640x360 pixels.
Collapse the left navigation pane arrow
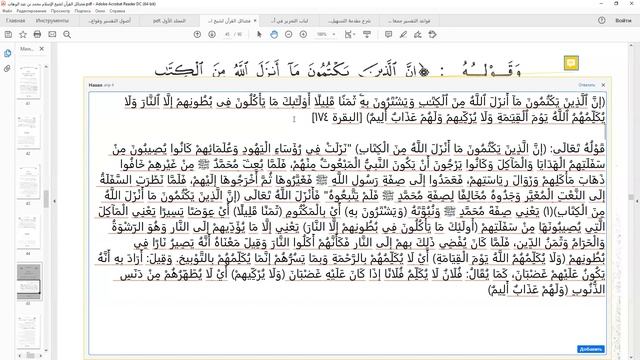pyautogui.click(x=54, y=201)
